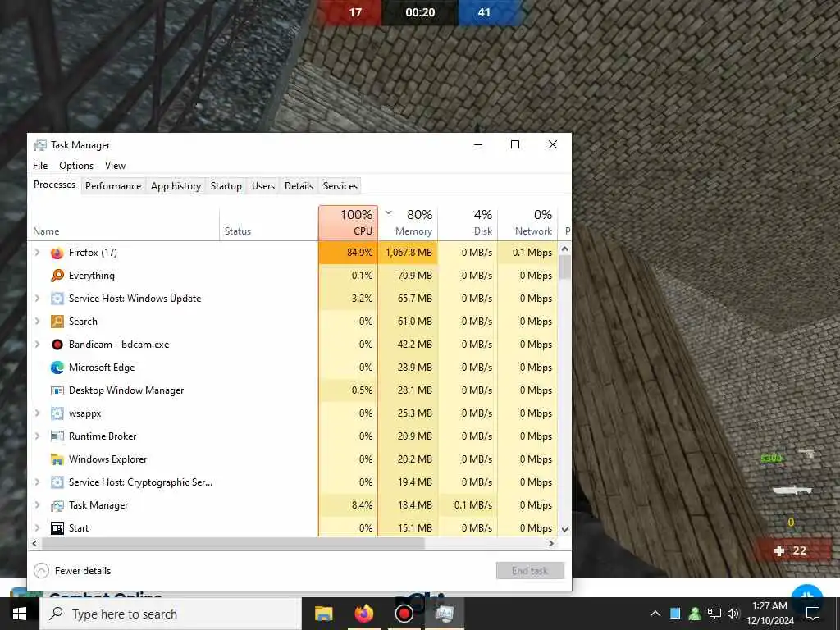Expand Service Host: Windows Update group
840x630 pixels.
click(x=37, y=299)
